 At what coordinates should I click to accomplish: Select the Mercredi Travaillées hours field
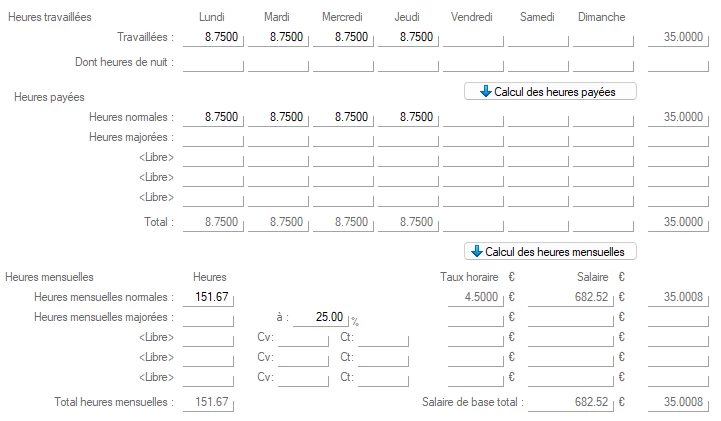[342, 37]
